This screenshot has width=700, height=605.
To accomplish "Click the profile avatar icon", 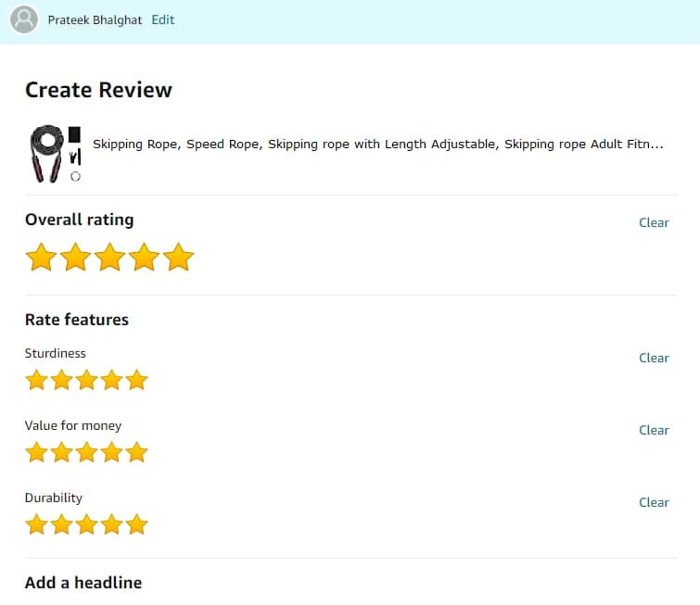I will pyautogui.click(x=24, y=19).
